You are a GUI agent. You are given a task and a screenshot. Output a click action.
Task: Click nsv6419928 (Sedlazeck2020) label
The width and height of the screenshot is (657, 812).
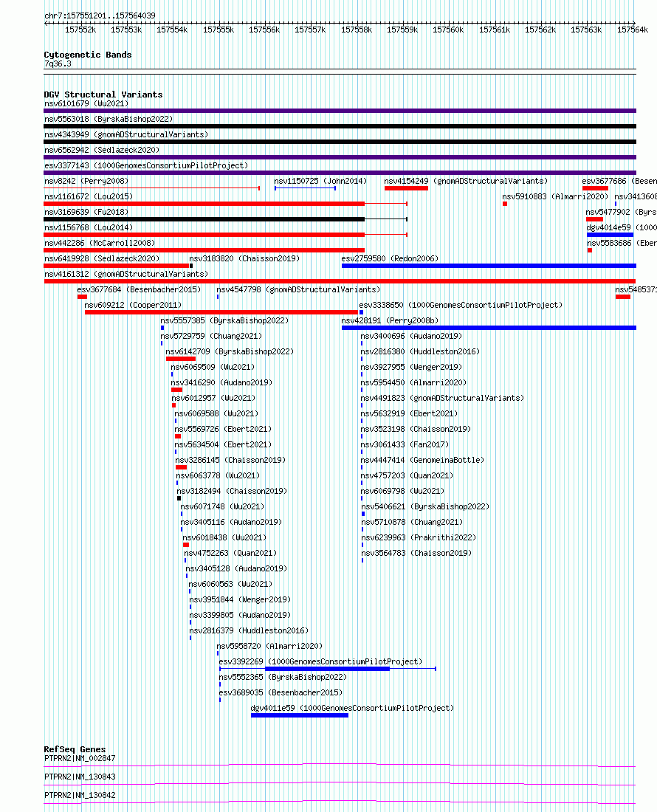(102, 259)
